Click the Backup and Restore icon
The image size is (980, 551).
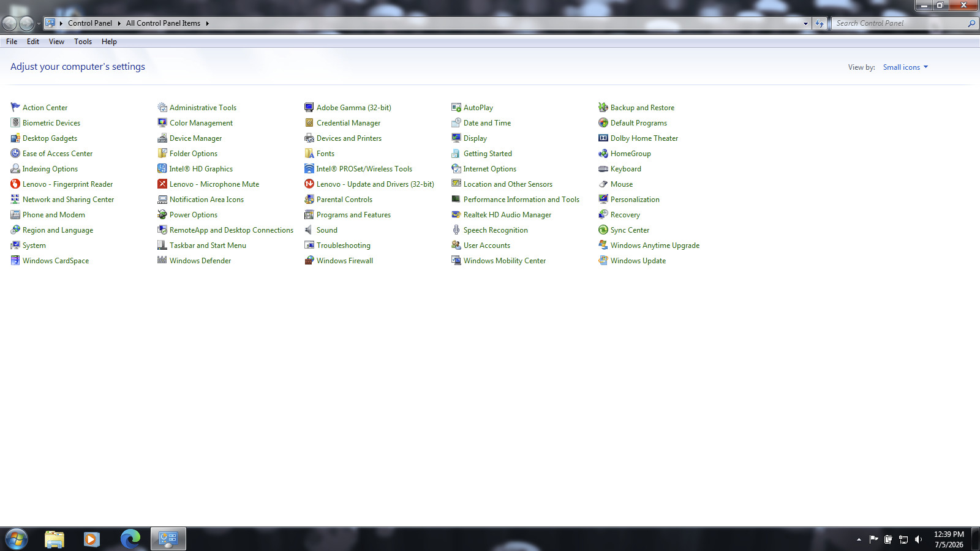pos(603,107)
